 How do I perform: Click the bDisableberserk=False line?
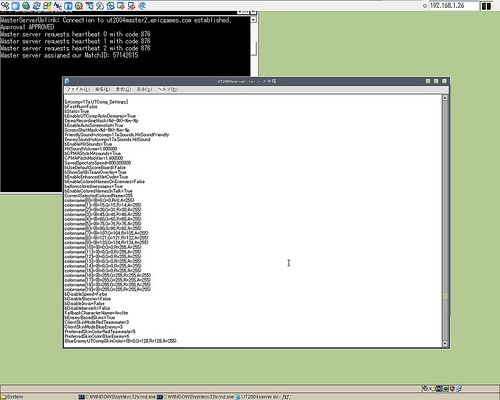(x=87, y=308)
